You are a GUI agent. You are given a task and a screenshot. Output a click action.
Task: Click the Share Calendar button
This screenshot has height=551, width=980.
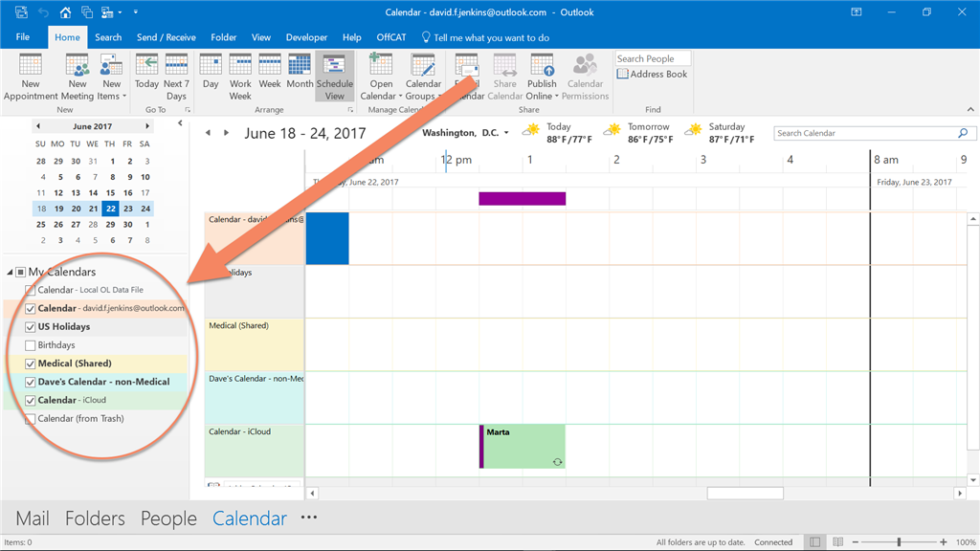pos(505,77)
